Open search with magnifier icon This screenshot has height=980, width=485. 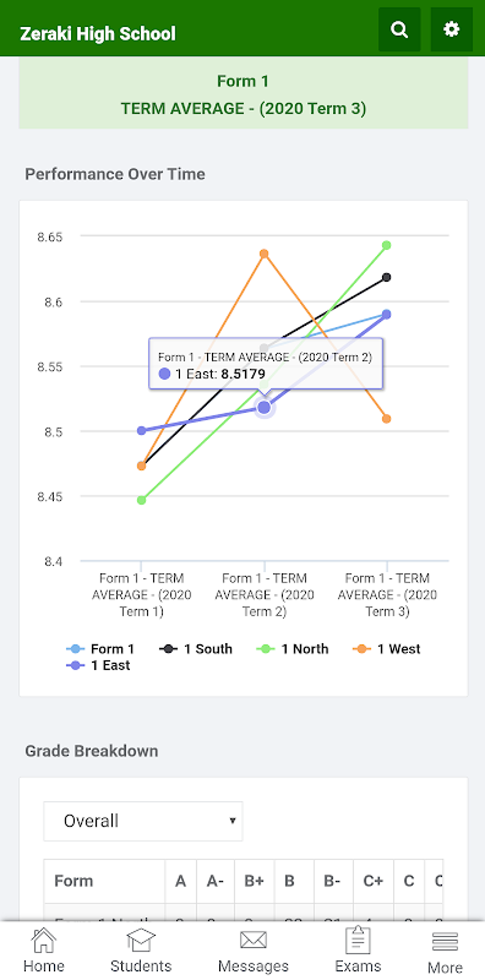coord(399,29)
